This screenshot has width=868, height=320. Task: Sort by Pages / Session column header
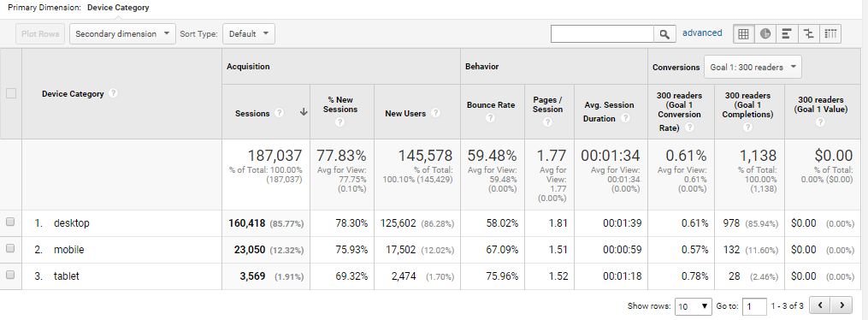coord(548,104)
